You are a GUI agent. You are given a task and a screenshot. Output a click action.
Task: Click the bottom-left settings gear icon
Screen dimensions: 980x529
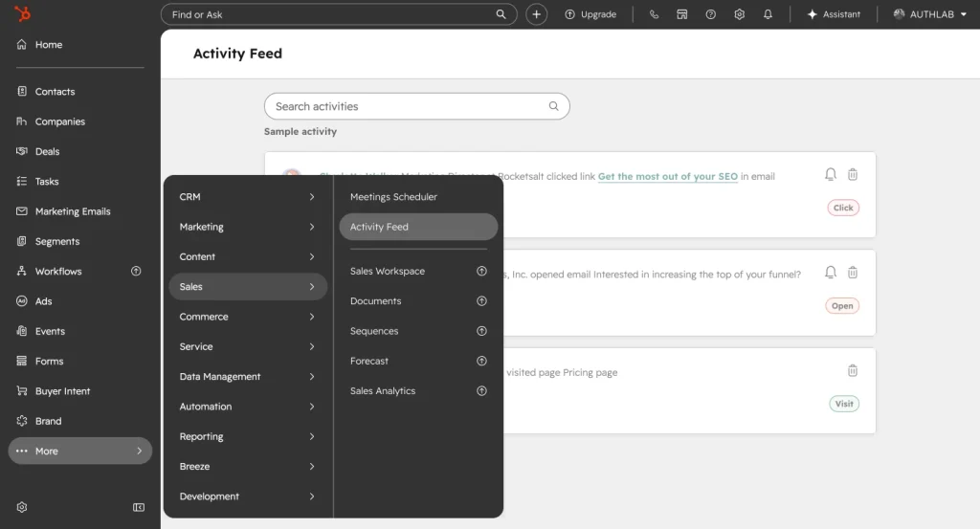point(22,507)
